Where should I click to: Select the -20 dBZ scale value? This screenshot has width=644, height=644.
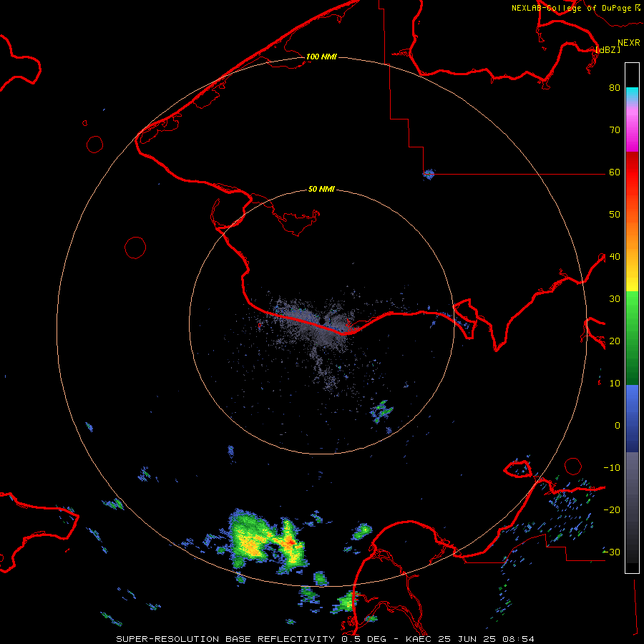[612, 509]
